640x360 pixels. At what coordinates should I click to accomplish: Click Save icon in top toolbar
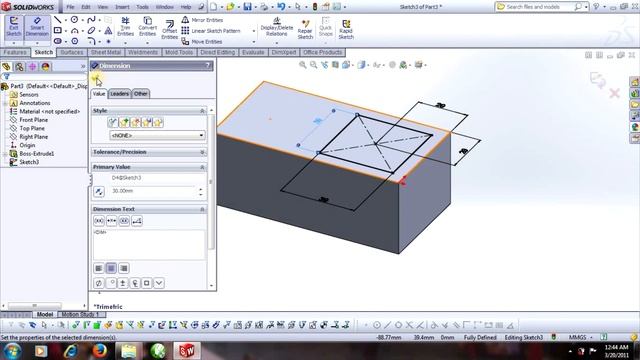247,7
